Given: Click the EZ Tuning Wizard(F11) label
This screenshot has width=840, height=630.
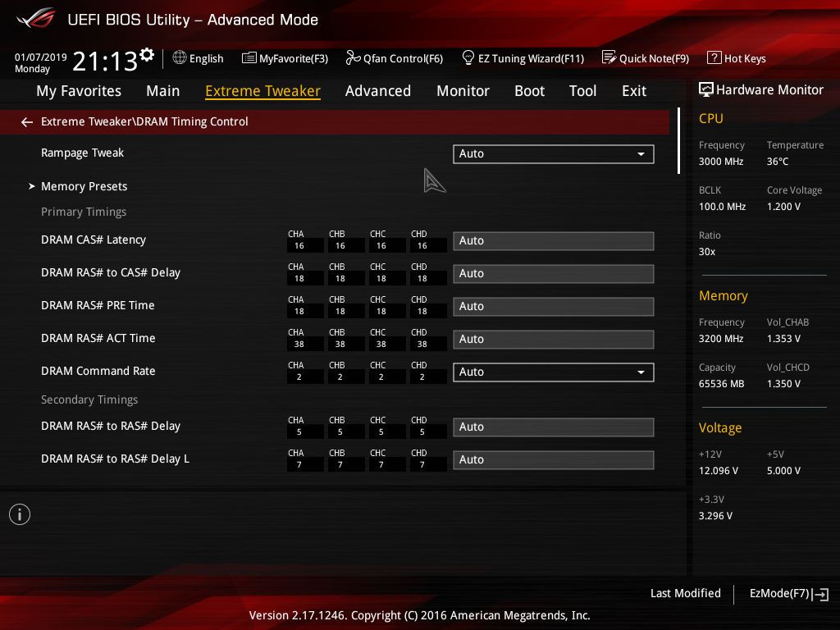Looking at the screenshot, I should [531, 58].
